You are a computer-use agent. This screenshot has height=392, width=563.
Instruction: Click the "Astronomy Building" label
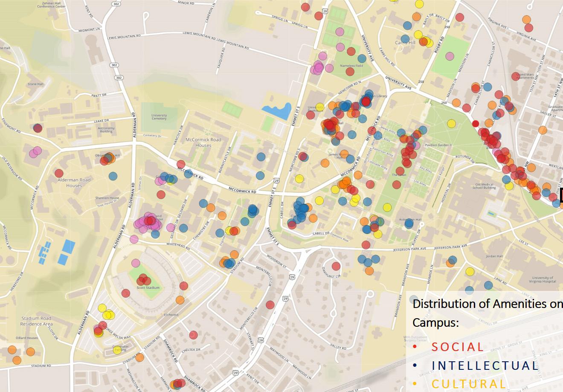(x=106, y=130)
